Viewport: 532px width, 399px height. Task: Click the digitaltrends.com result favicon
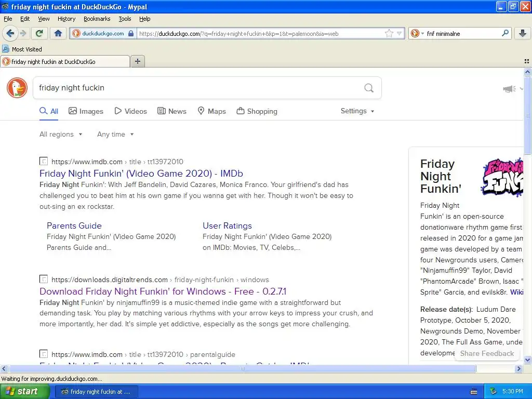click(x=44, y=279)
